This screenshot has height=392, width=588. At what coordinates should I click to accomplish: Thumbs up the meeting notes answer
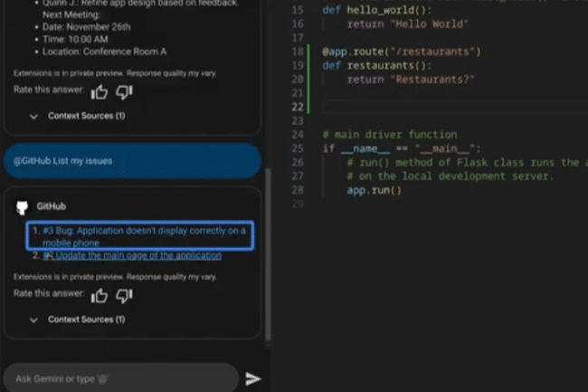100,92
